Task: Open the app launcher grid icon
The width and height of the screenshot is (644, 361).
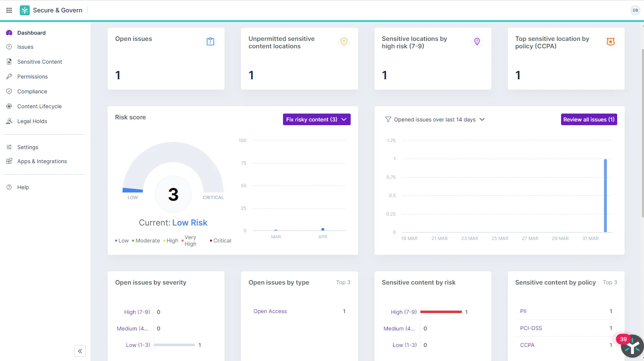Action: [x=9, y=10]
